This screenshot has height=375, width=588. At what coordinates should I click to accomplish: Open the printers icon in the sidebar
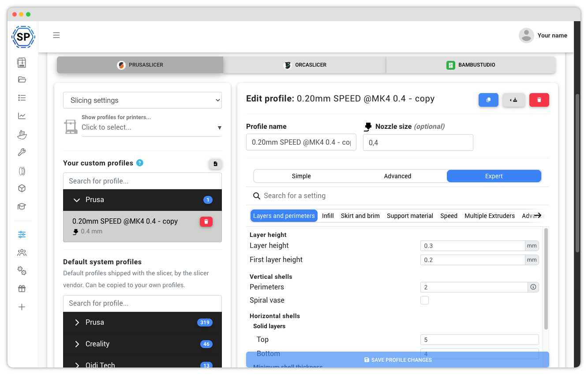coord(22,63)
